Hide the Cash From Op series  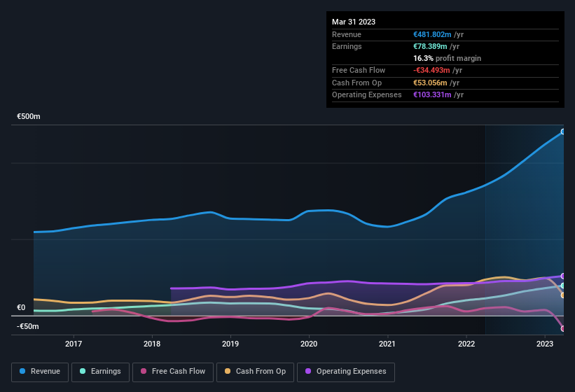[x=255, y=372]
